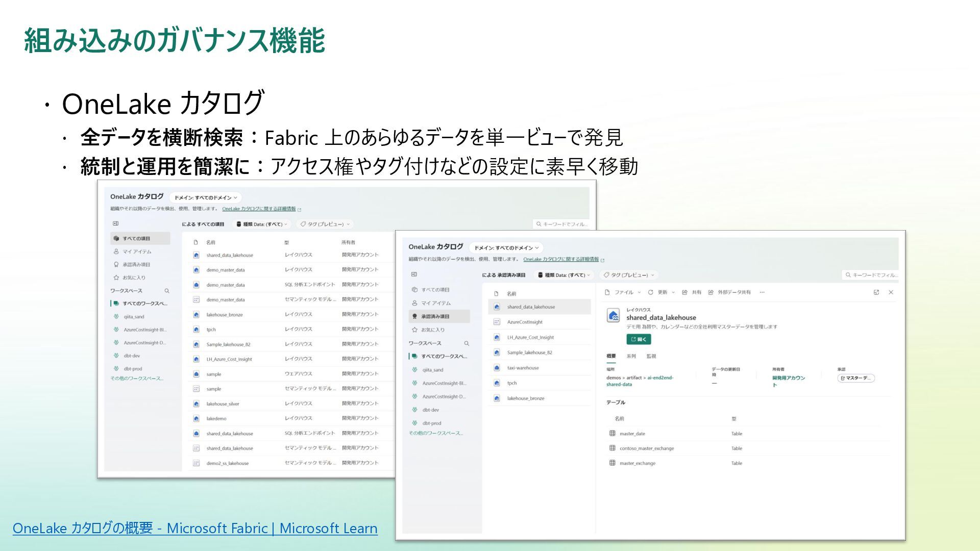Image resolution: width=980 pixels, height=551 pixels.
Task: Click the workspace search magnifier in front window
Action: 466,343
